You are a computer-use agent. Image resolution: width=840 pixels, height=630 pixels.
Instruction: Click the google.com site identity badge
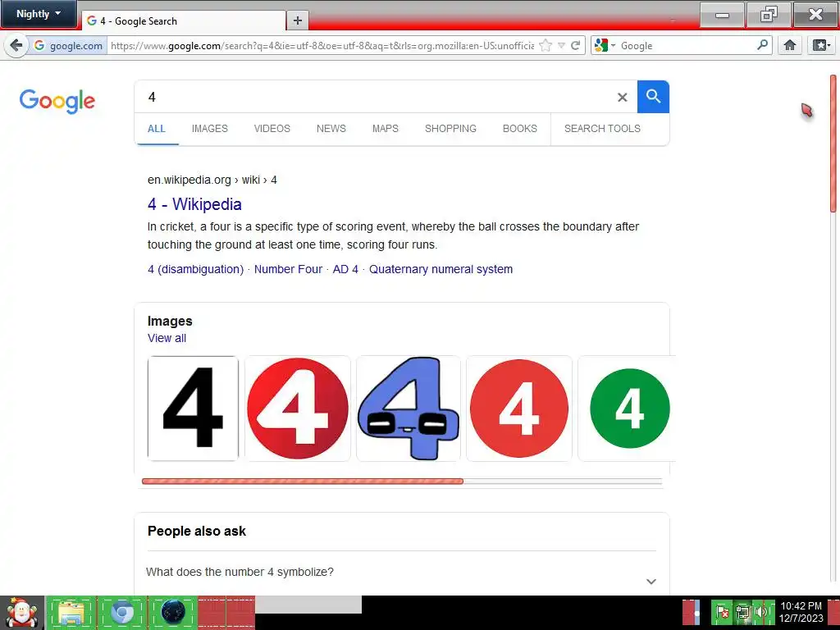[68, 46]
